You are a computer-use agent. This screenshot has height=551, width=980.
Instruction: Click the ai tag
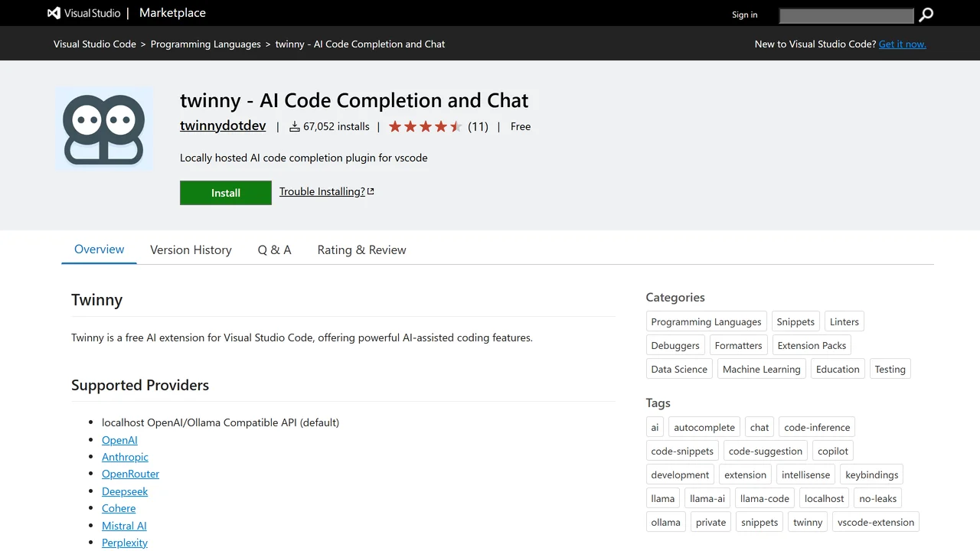(655, 427)
